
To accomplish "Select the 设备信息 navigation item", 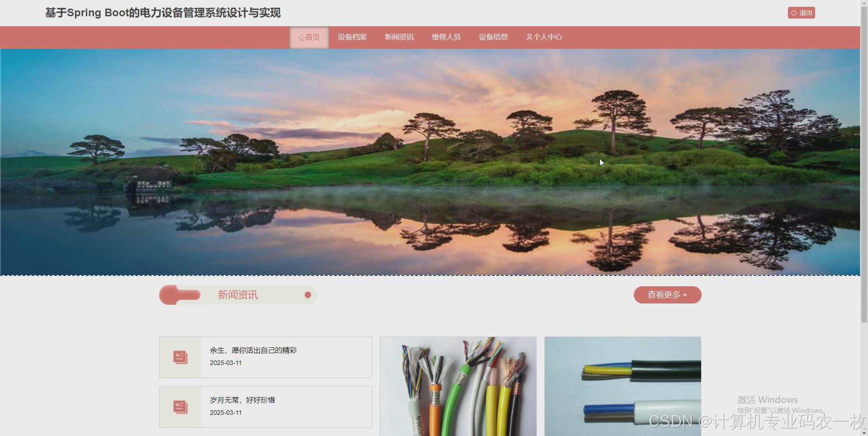I will pyautogui.click(x=493, y=37).
